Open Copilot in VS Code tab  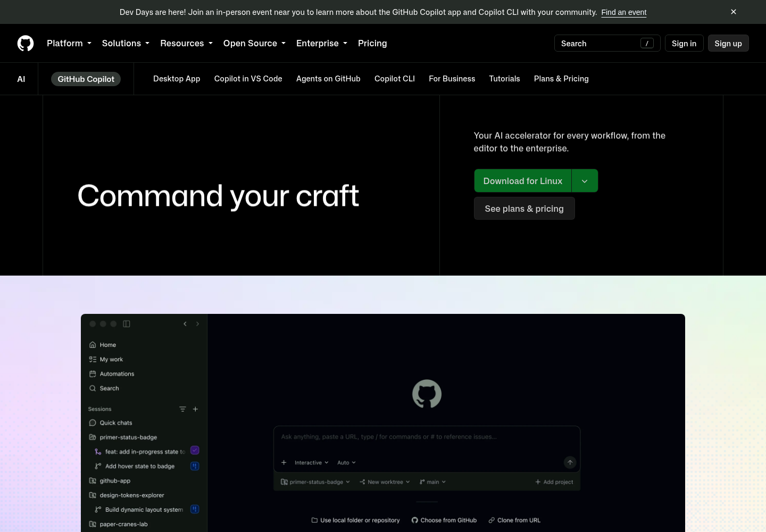tap(248, 79)
